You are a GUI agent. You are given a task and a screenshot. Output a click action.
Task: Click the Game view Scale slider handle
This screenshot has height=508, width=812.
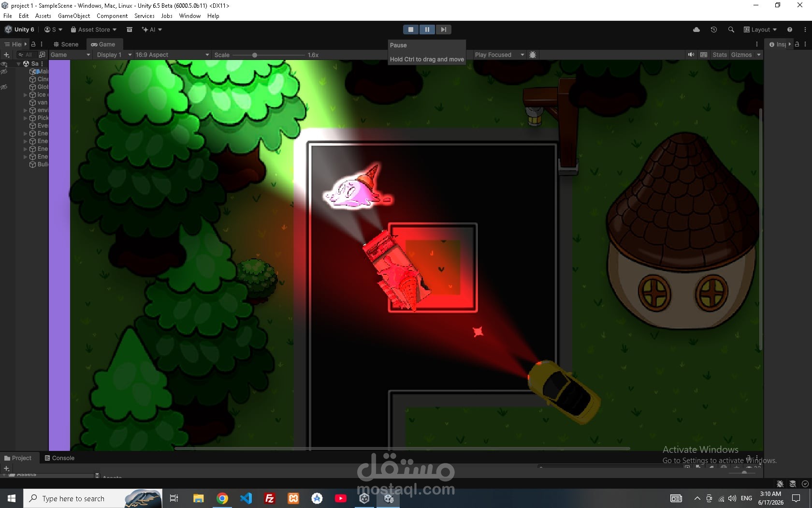pos(255,55)
